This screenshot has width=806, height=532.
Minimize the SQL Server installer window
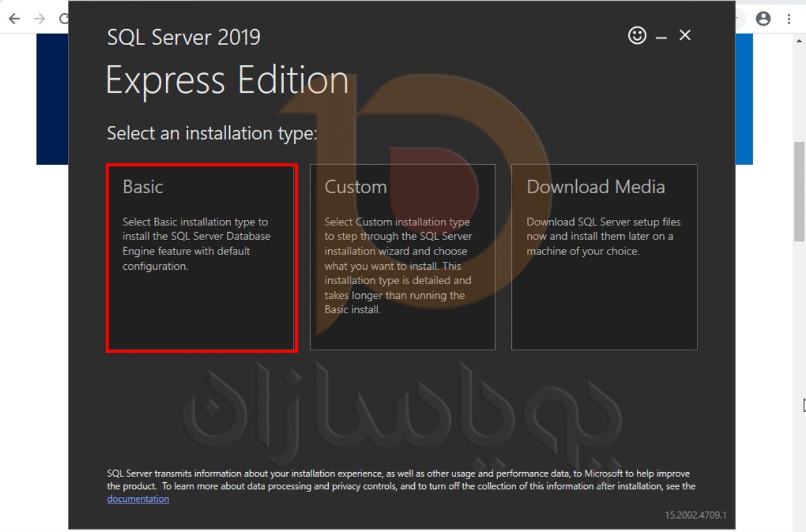tap(662, 37)
